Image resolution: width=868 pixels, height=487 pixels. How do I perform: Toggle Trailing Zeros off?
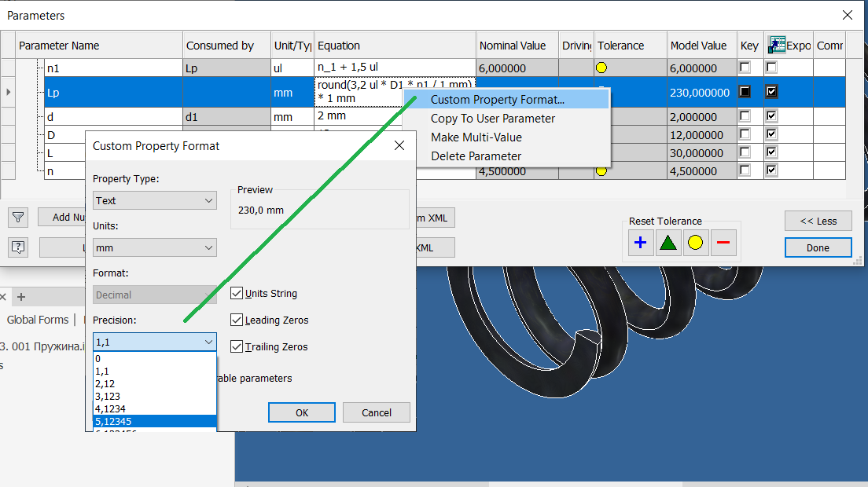[237, 346]
